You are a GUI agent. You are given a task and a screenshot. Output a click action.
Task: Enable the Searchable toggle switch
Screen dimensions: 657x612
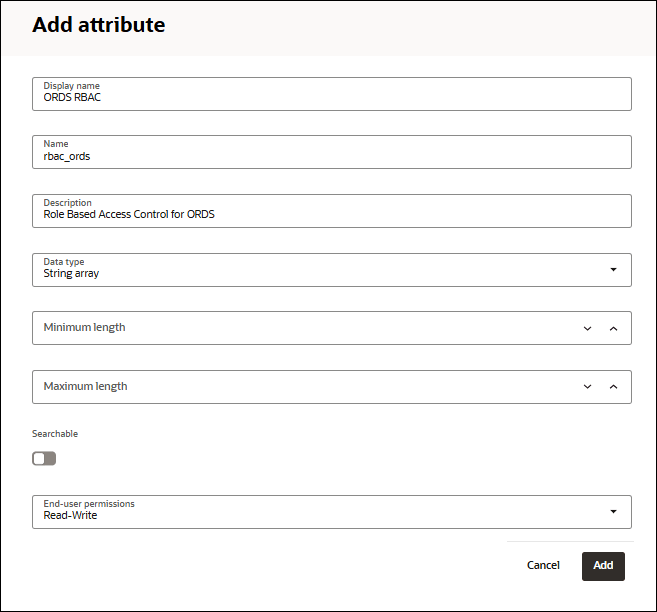coord(44,458)
